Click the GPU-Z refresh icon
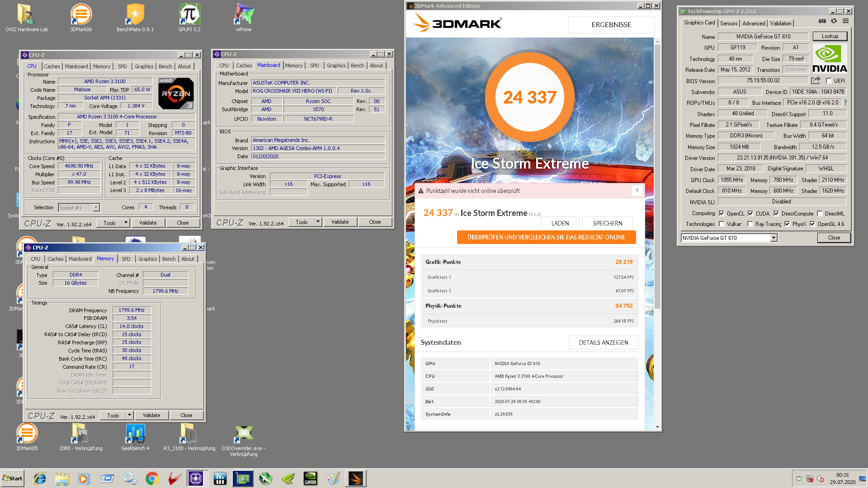The image size is (868, 488). [x=834, y=21]
